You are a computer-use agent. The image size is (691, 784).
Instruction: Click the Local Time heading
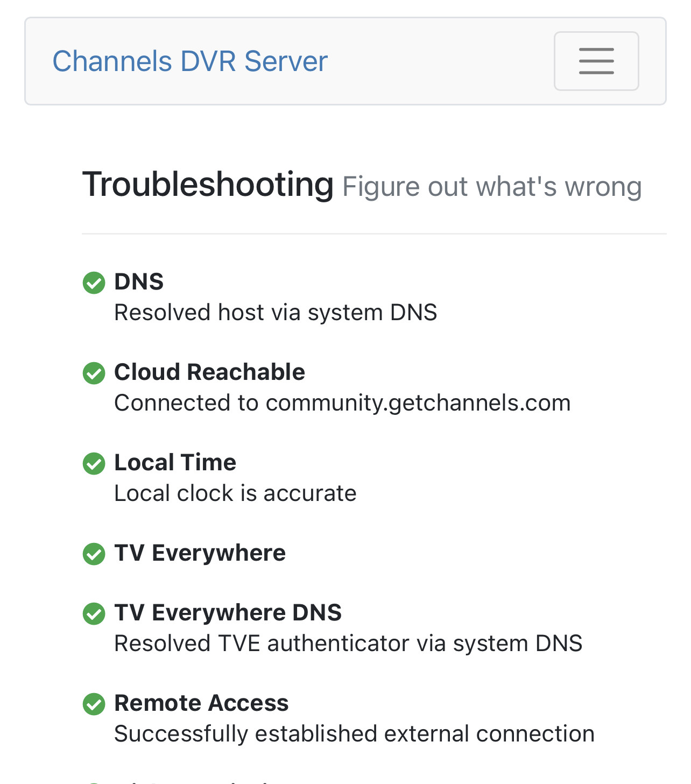[175, 462]
